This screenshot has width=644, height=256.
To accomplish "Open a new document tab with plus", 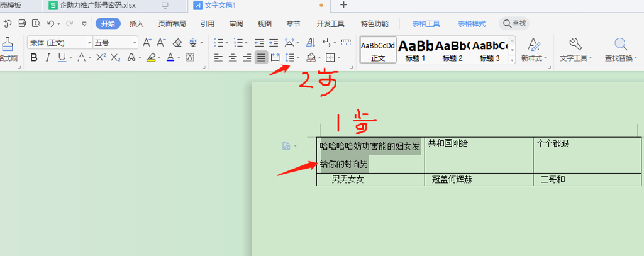I will (x=344, y=5).
